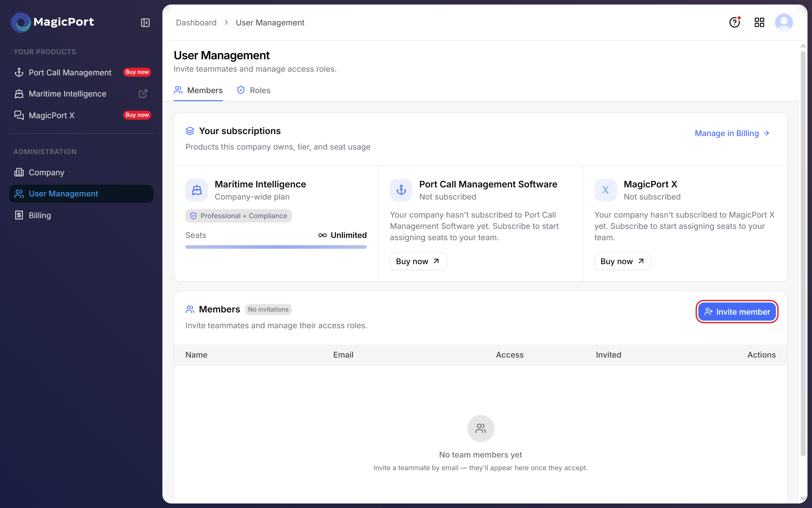Switch to the Members tab
This screenshot has height=508, width=812.
pyautogui.click(x=198, y=90)
